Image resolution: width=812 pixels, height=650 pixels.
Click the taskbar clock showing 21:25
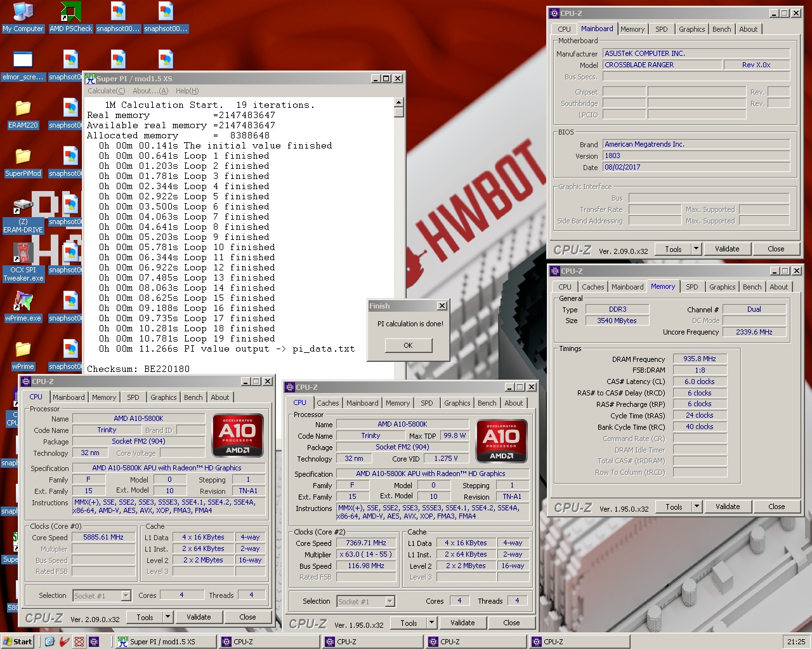(796, 642)
